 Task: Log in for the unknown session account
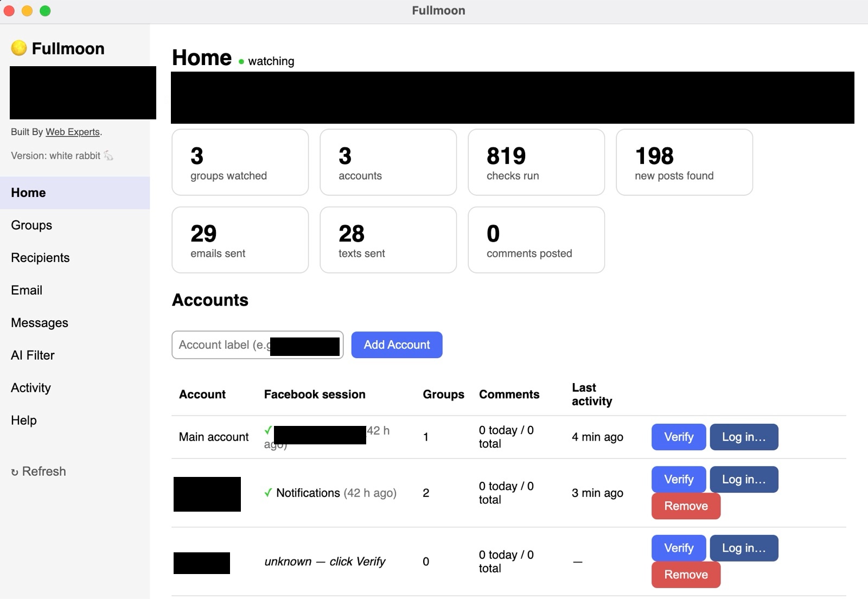click(744, 548)
